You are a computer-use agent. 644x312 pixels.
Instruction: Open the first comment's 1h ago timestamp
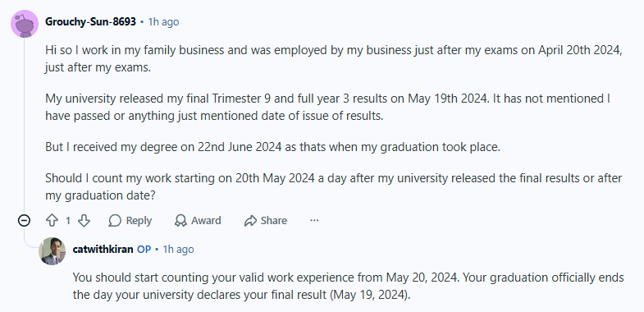point(163,22)
